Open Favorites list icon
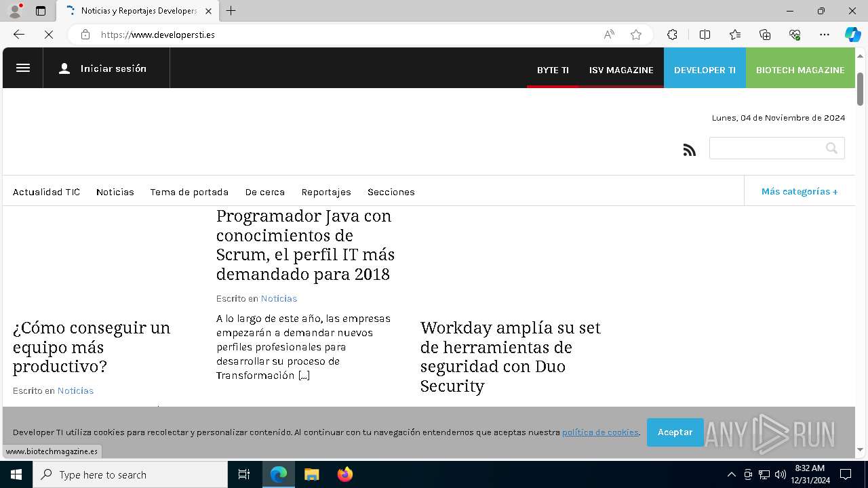 735,35
